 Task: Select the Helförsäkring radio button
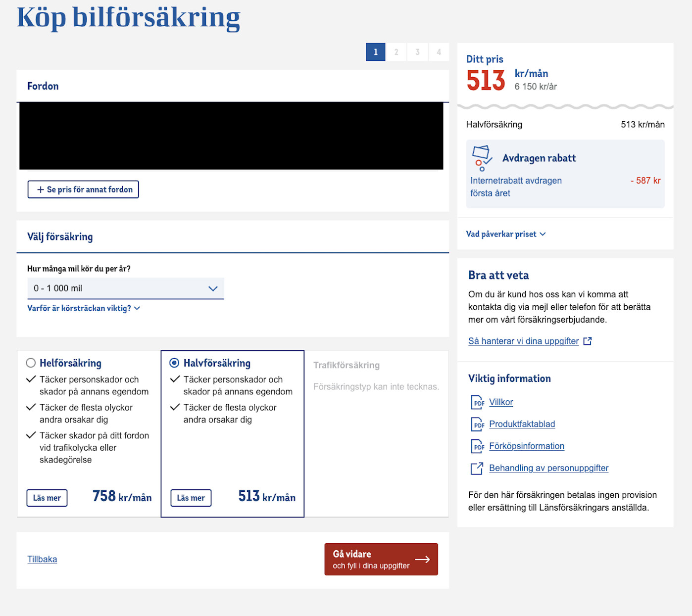(31, 363)
